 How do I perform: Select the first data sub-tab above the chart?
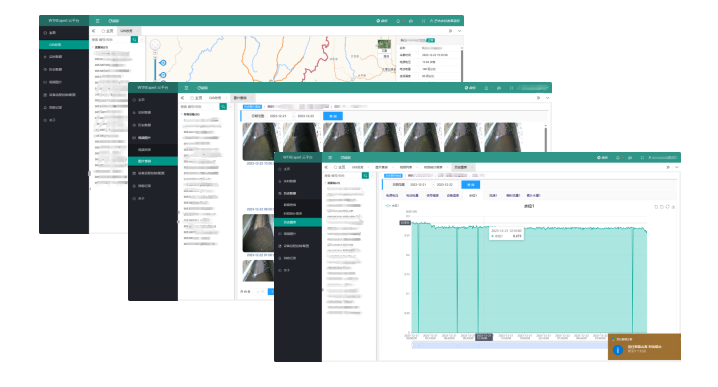pos(392,196)
